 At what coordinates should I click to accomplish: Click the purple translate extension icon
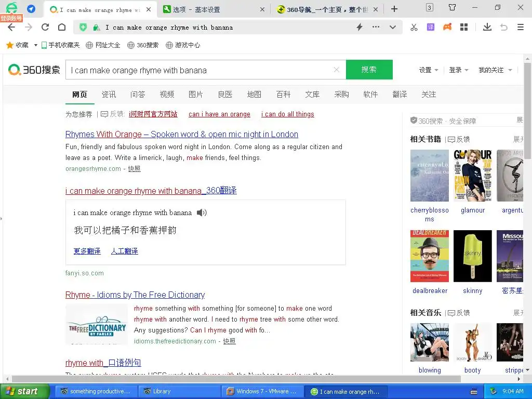click(431, 27)
